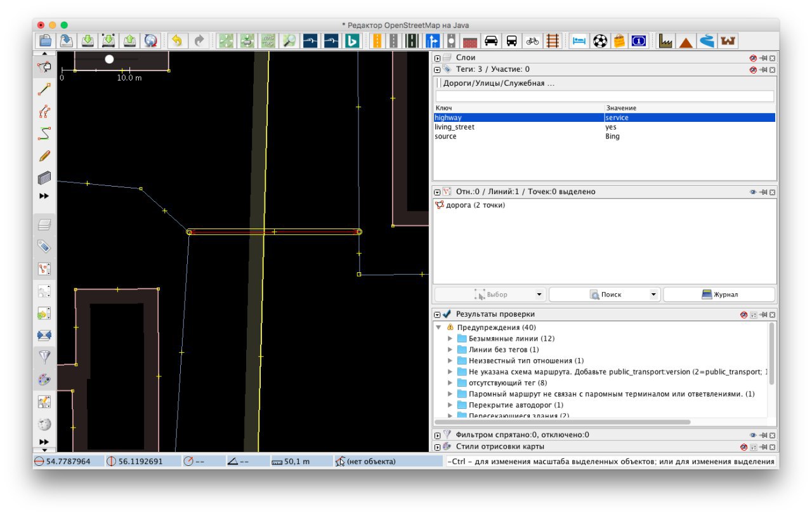812x516 pixels.
Task: Click the Журнал button
Action: click(x=719, y=294)
